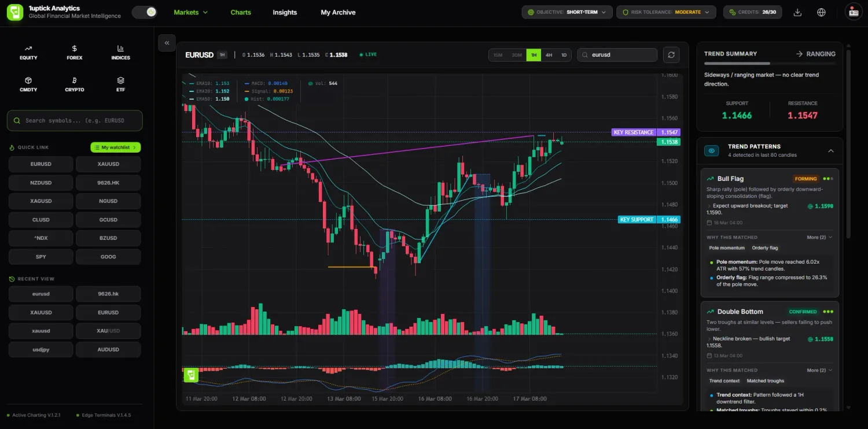Click the chart watermark logo icon
The image size is (868, 429).
191,375
